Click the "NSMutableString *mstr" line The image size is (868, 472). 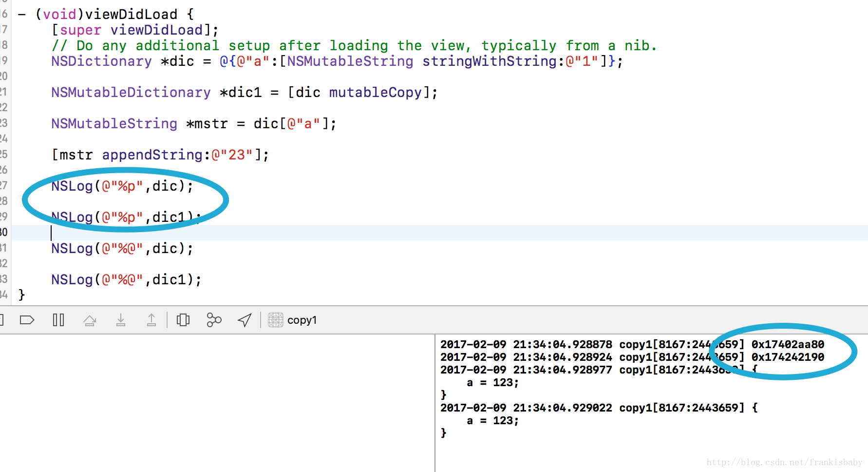[194, 123]
